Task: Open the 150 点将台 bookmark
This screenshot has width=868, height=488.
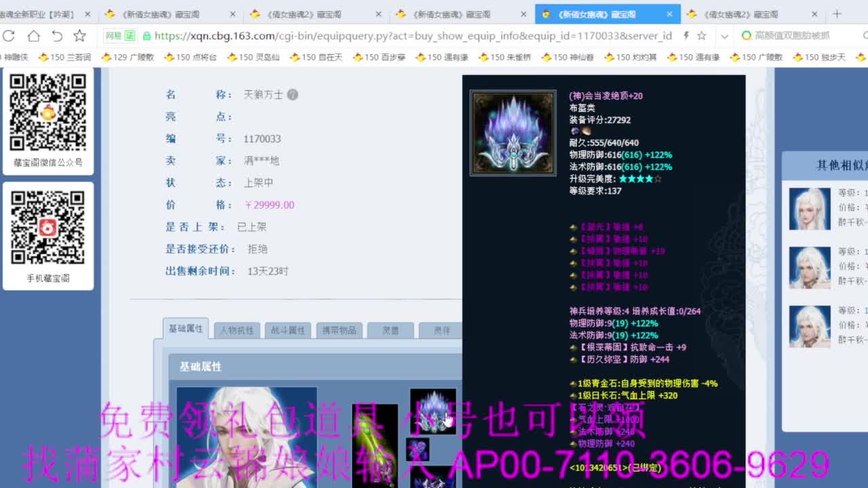Action: [x=191, y=58]
